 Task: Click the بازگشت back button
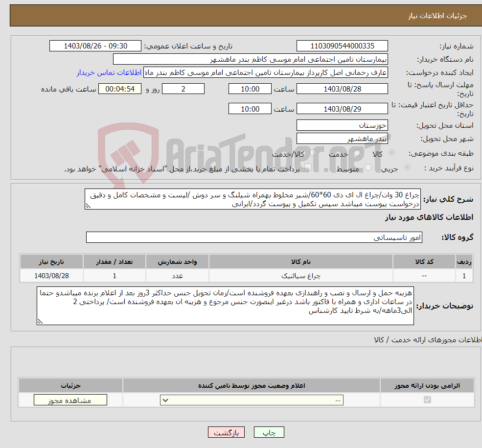(x=226, y=432)
